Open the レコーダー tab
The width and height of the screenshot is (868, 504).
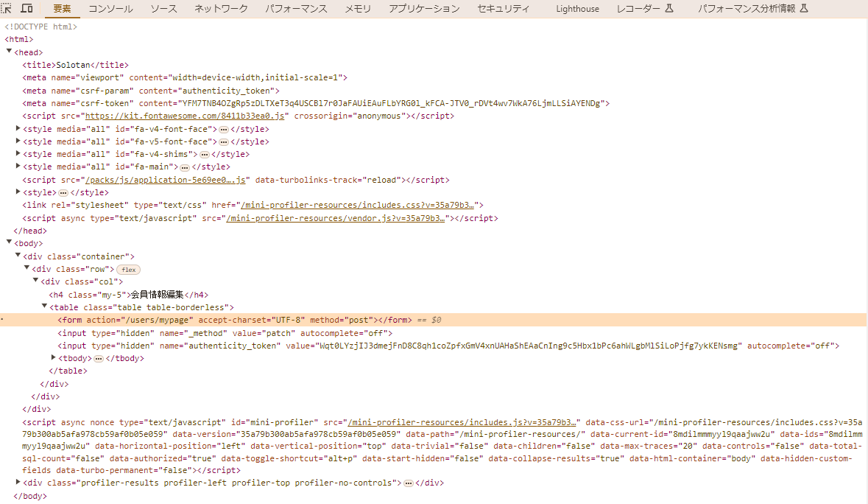[x=645, y=9]
